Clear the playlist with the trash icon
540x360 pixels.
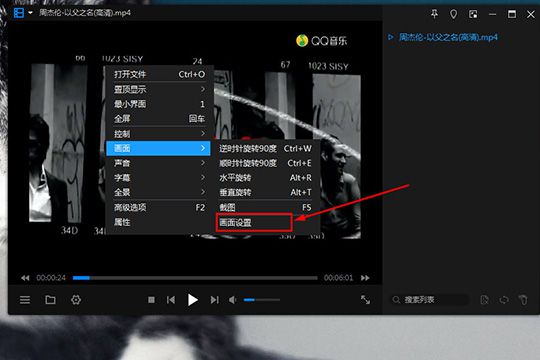(523, 300)
